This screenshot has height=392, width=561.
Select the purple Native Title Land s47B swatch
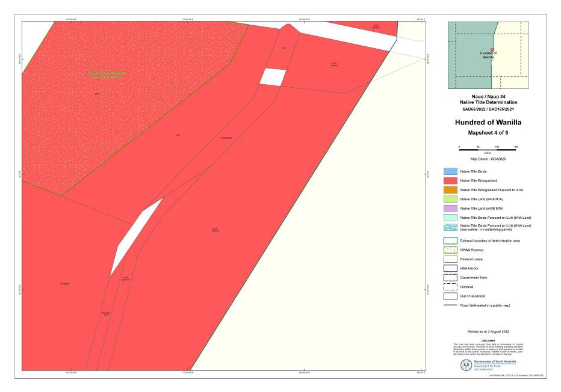coord(450,209)
